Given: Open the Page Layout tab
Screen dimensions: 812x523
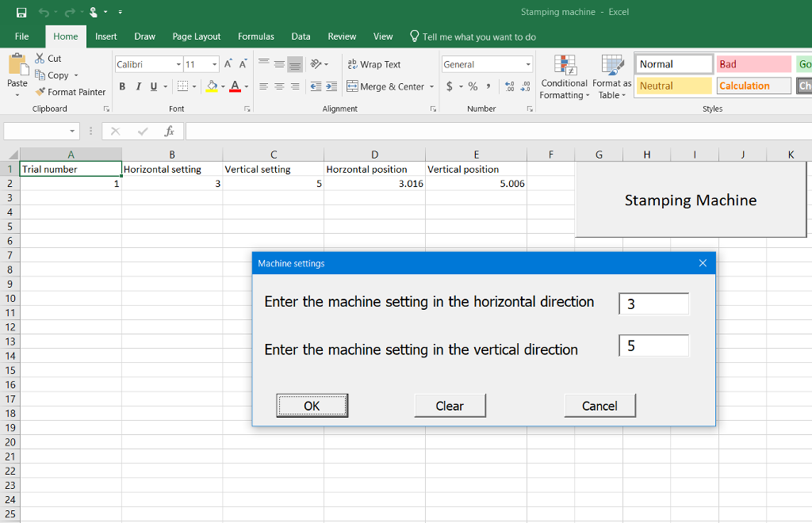Looking at the screenshot, I should (x=196, y=36).
